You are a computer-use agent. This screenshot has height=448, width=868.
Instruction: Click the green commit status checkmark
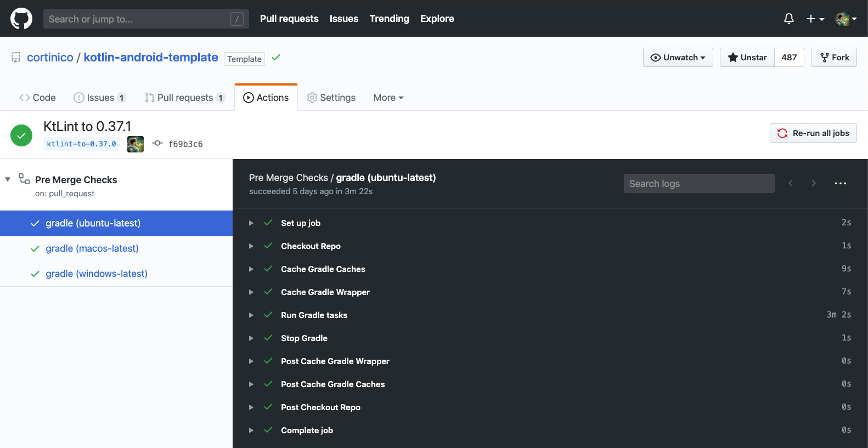[x=276, y=57]
